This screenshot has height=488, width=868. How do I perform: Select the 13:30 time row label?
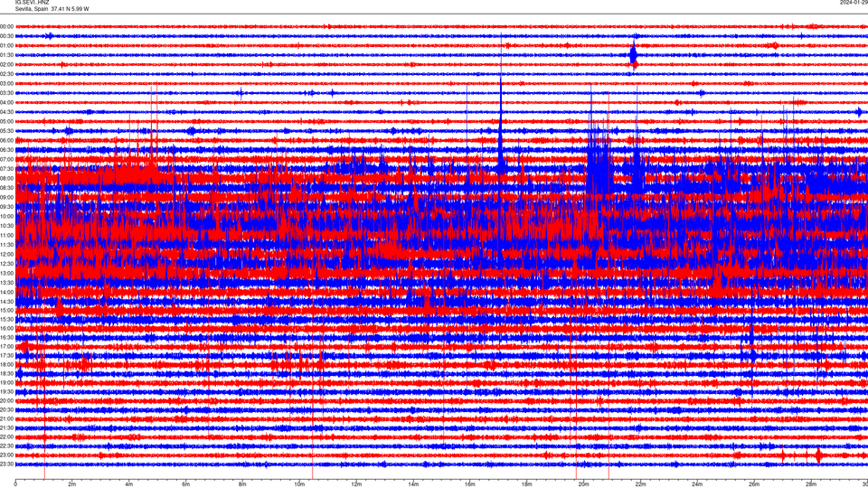6,283
